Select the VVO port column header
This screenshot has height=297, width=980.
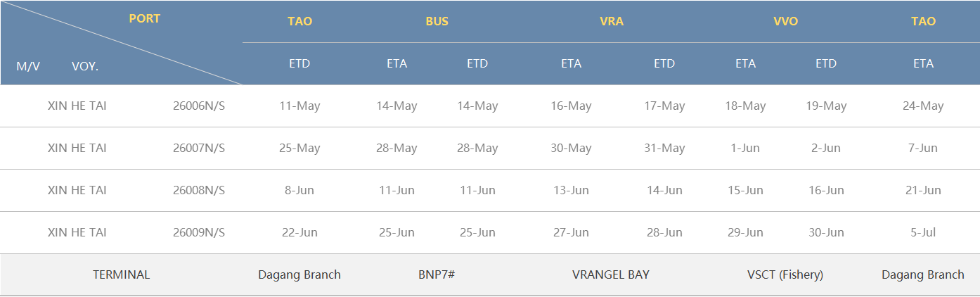tap(785, 21)
